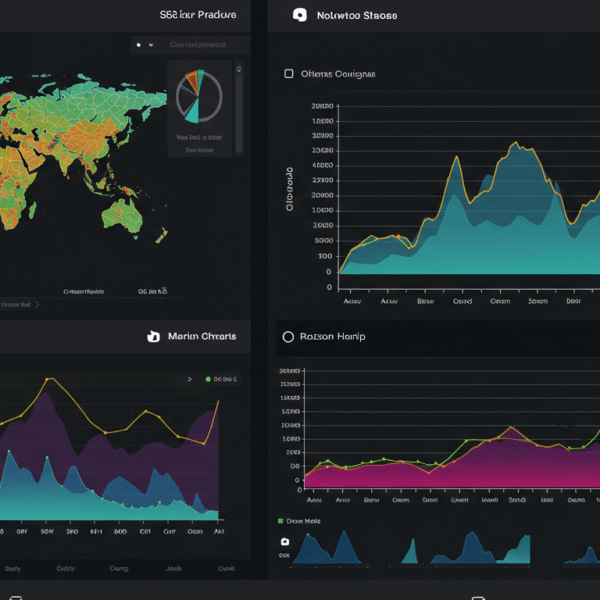
Task: Click the small icon at bottom-left screen edge
Action: click(x=16, y=596)
